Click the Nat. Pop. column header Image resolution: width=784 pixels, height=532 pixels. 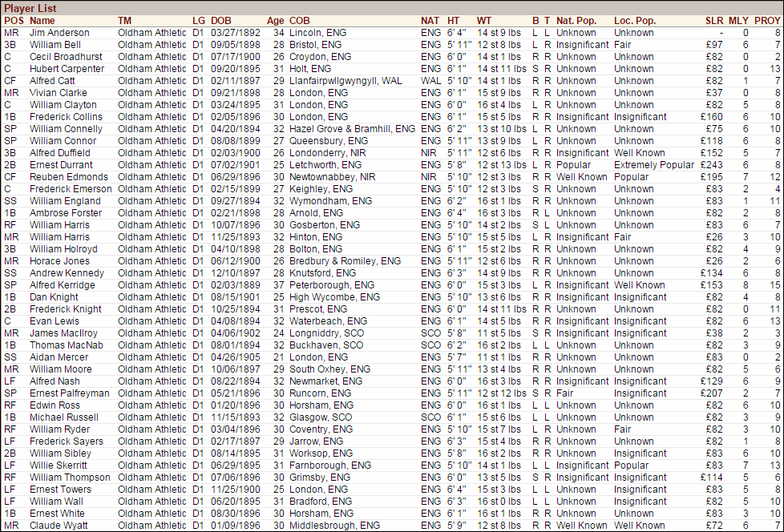click(576, 21)
